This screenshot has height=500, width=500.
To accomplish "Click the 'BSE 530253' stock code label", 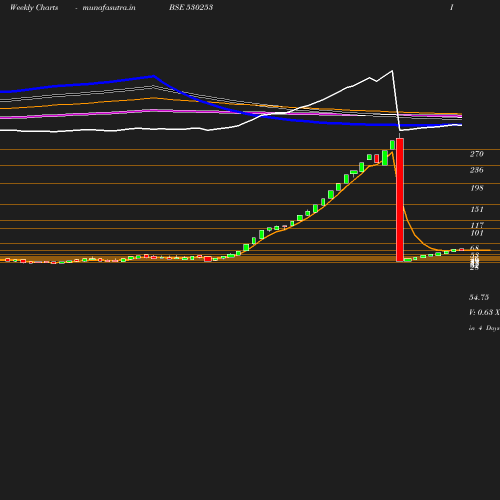I will click(191, 7).
